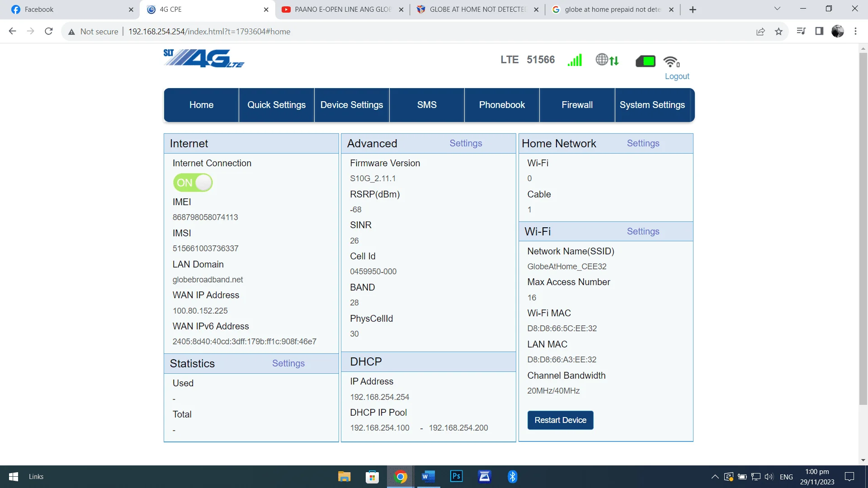Launch Photoshop from the taskbar
This screenshot has height=488, width=868.
tap(457, 477)
